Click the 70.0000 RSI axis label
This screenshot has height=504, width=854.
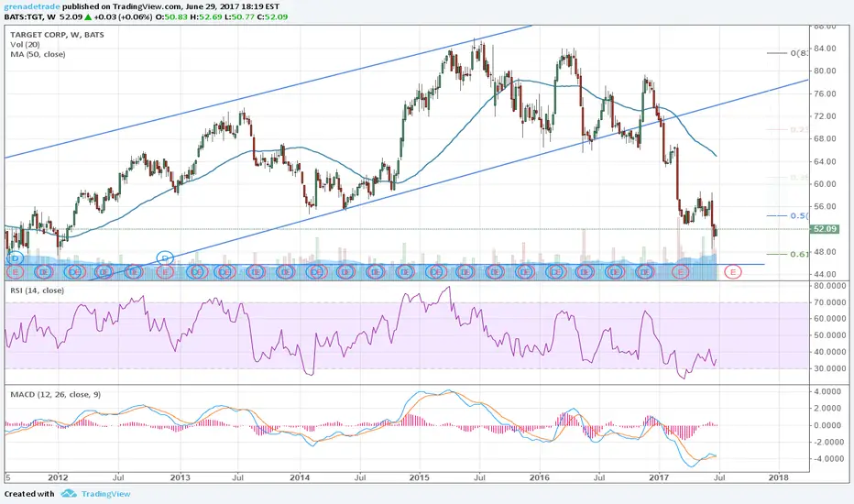point(830,301)
